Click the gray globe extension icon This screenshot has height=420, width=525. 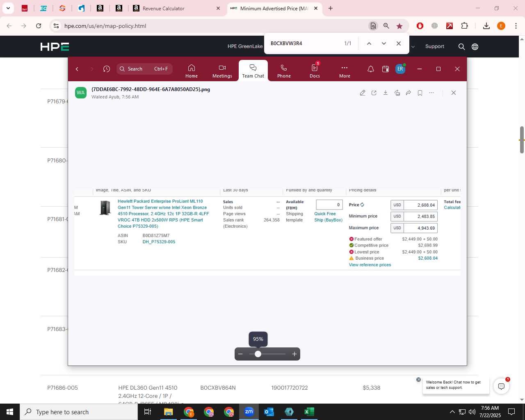coord(435,26)
